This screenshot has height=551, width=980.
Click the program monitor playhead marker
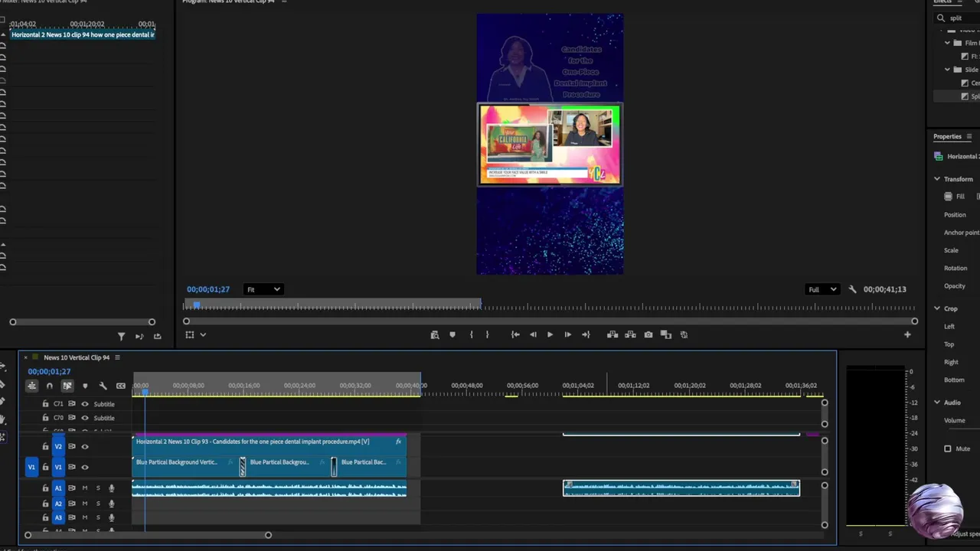(197, 305)
